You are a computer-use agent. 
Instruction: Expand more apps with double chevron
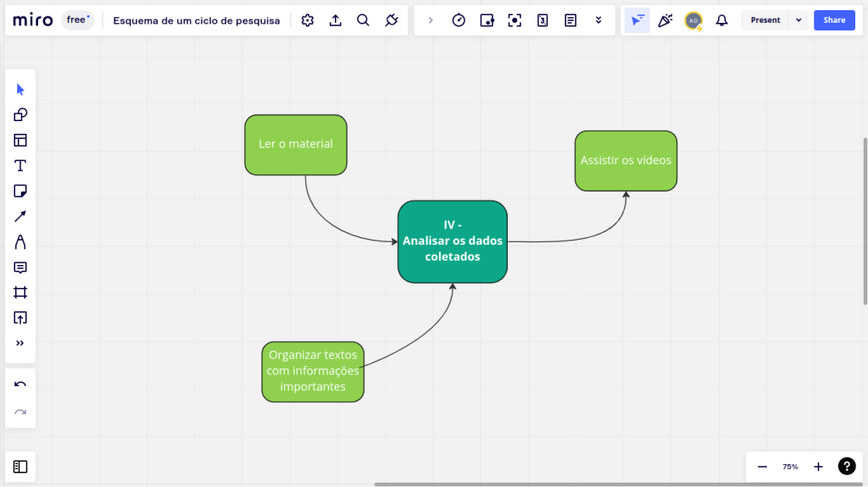(598, 20)
